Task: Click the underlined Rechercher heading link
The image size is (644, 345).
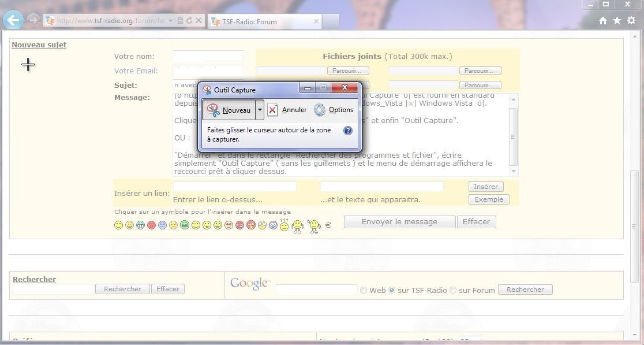Action: click(x=35, y=279)
